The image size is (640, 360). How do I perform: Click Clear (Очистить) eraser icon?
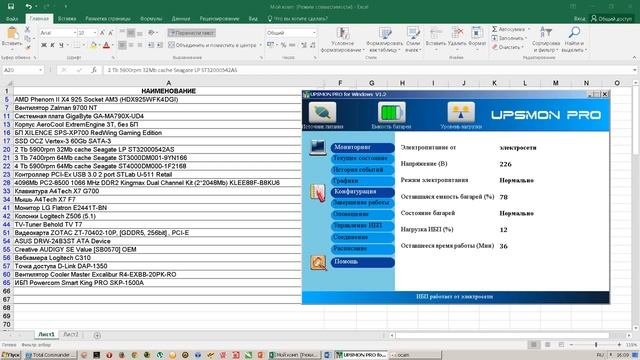click(x=494, y=47)
